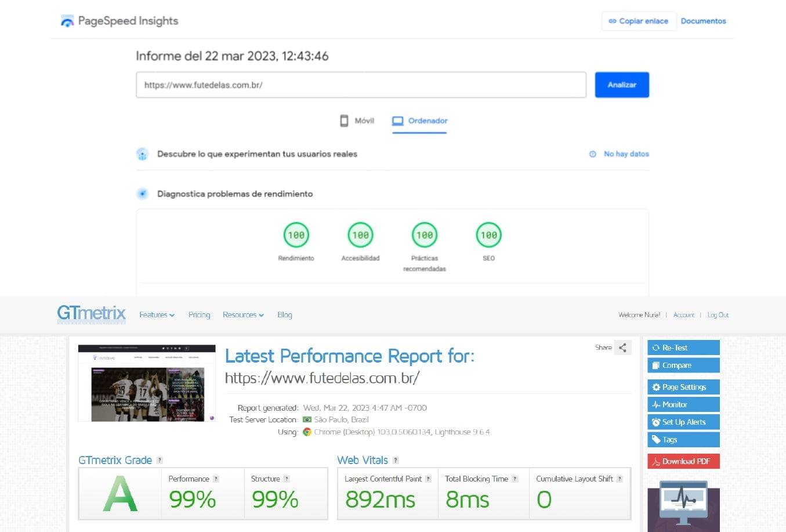Click the SEO score gauge

pyautogui.click(x=489, y=235)
